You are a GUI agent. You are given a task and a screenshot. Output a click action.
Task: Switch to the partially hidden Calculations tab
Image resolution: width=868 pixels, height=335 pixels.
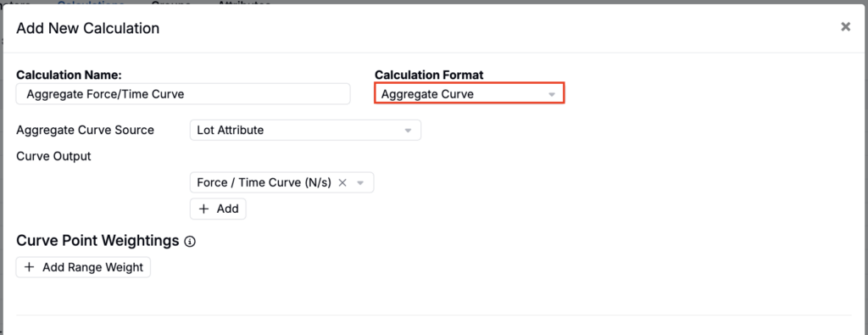pos(91,3)
